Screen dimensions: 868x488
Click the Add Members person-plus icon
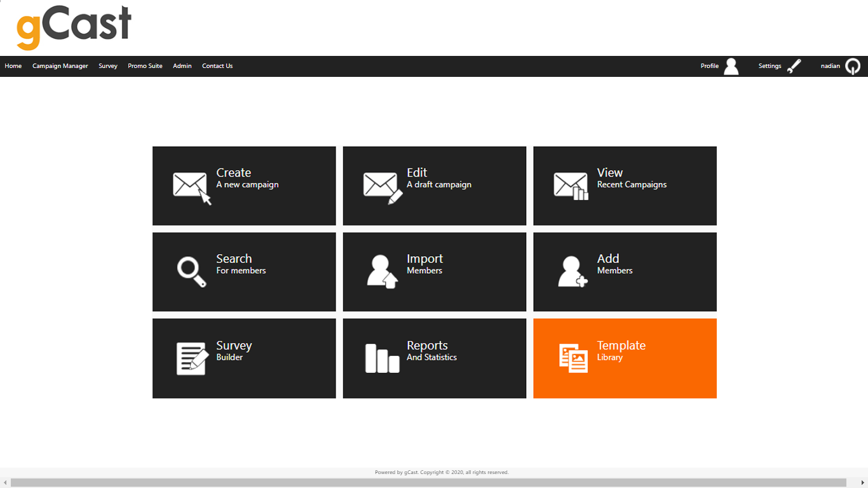(571, 271)
